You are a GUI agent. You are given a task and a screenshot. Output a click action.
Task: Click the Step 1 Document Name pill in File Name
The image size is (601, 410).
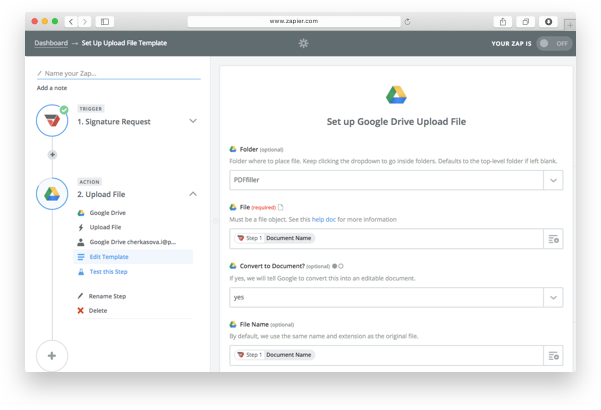click(x=274, y=355)
